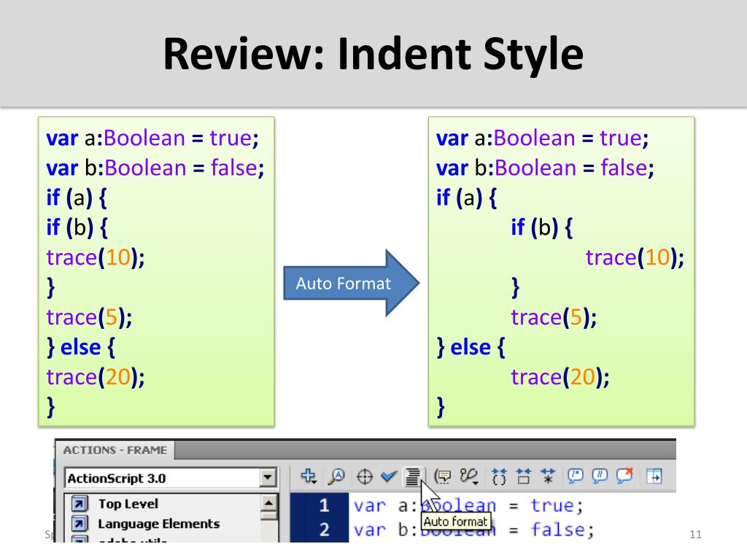The width and height of the screenshot is (747, 560).
Task: Click the Add new item plus icon
Action: 309,476
